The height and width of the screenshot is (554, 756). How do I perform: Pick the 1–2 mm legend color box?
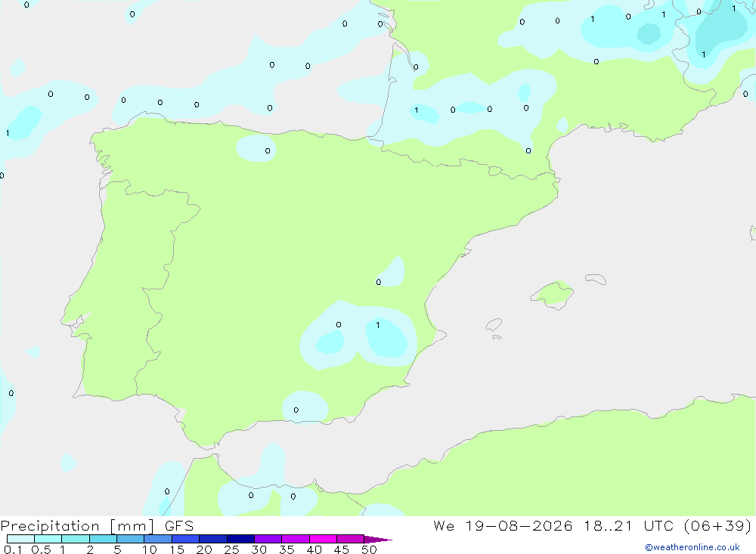tap(76, 539)
